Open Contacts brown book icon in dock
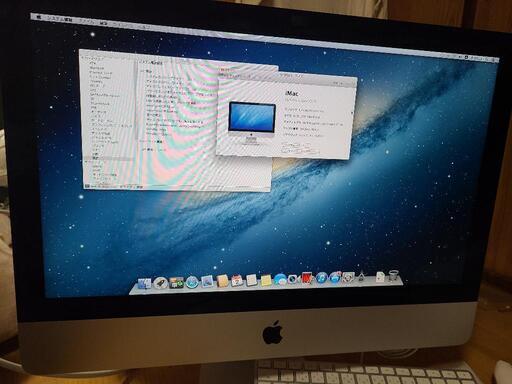This screenshot has height=384, width=512. (x=222, y=281)
